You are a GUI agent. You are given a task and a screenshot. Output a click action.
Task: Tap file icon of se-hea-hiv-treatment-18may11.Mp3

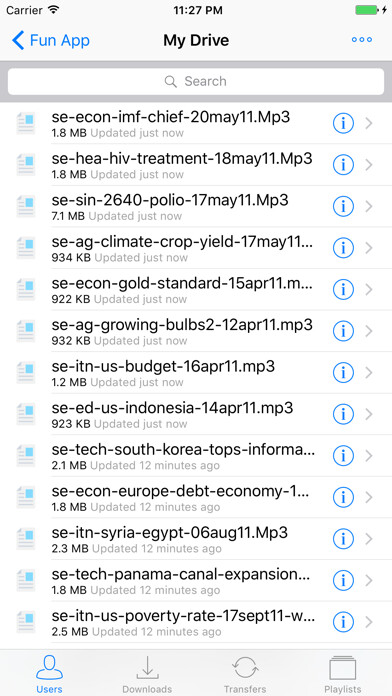pos(26,165)
